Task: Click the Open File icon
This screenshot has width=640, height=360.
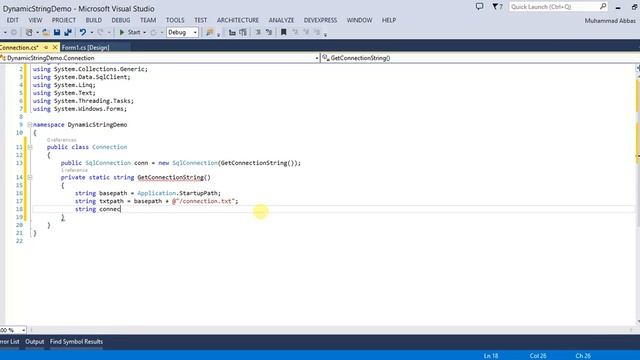Action: click(46, 32)
